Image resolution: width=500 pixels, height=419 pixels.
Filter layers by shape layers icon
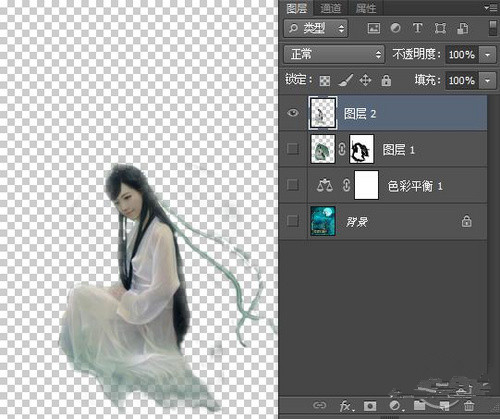point(440,28)
